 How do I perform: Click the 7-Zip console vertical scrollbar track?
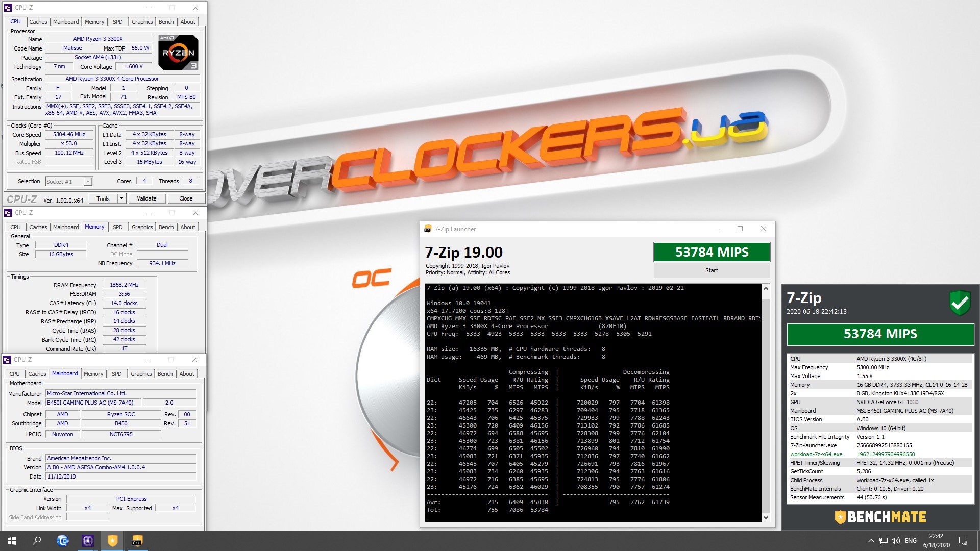pyautogui.click(x=766, y=403)
